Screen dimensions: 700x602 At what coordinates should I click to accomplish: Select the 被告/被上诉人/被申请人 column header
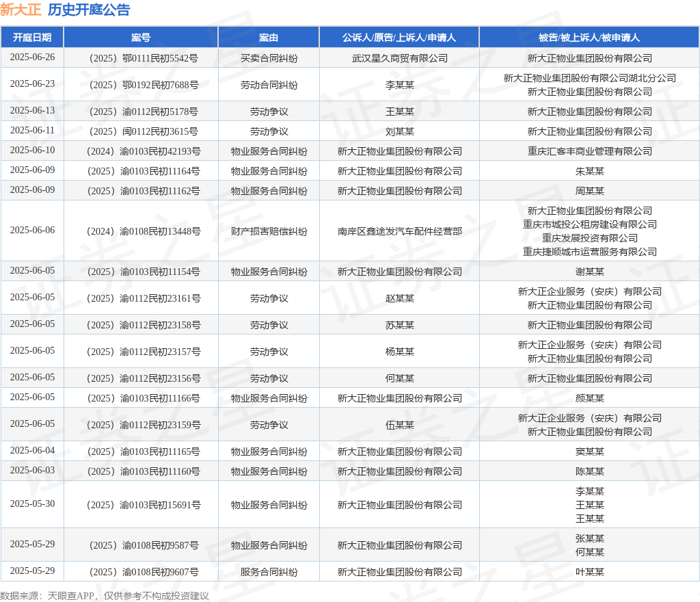(589, 38)
